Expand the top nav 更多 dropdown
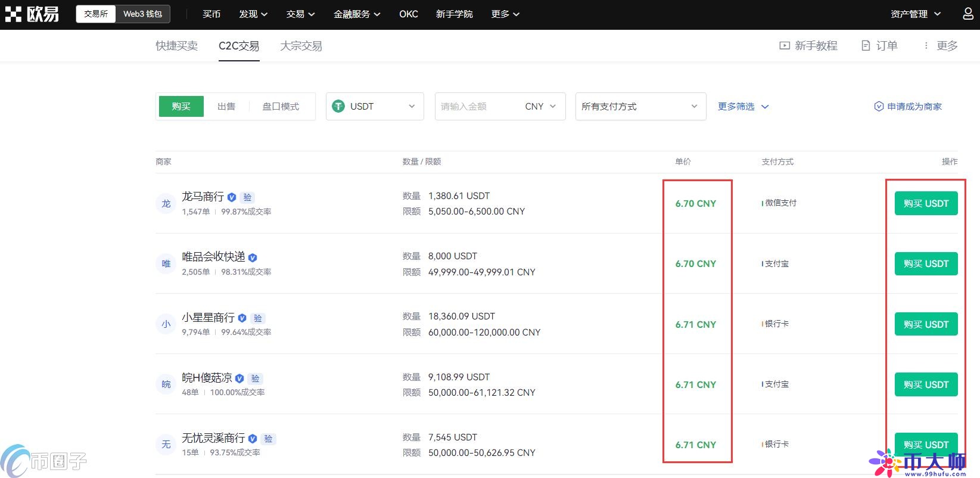Image resolution: width=980 pixels, height=478 pixels. coord(505,14)
